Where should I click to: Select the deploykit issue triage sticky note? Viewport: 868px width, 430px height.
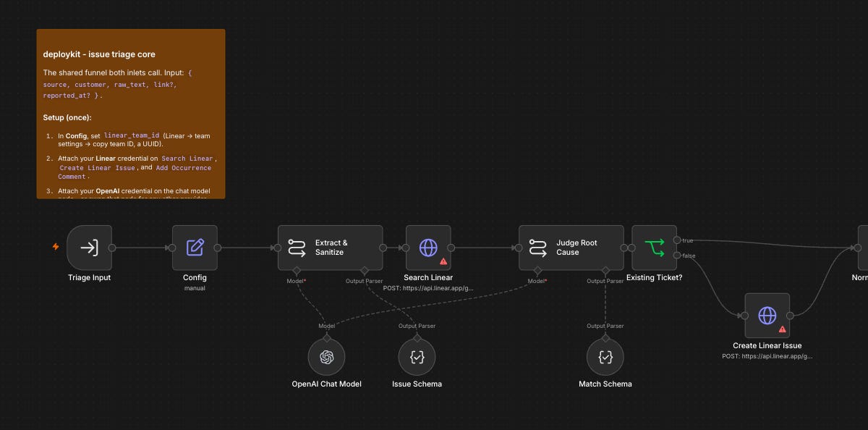pos(131,114)
